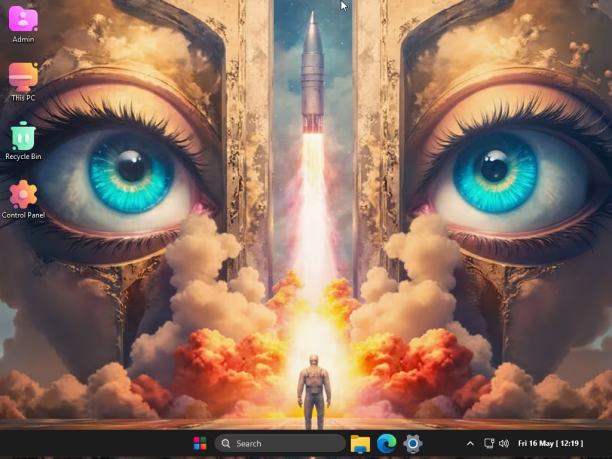Open the volume speaker tray icon
The width and height of the screenshot is (612, 459).
point(504,443)
